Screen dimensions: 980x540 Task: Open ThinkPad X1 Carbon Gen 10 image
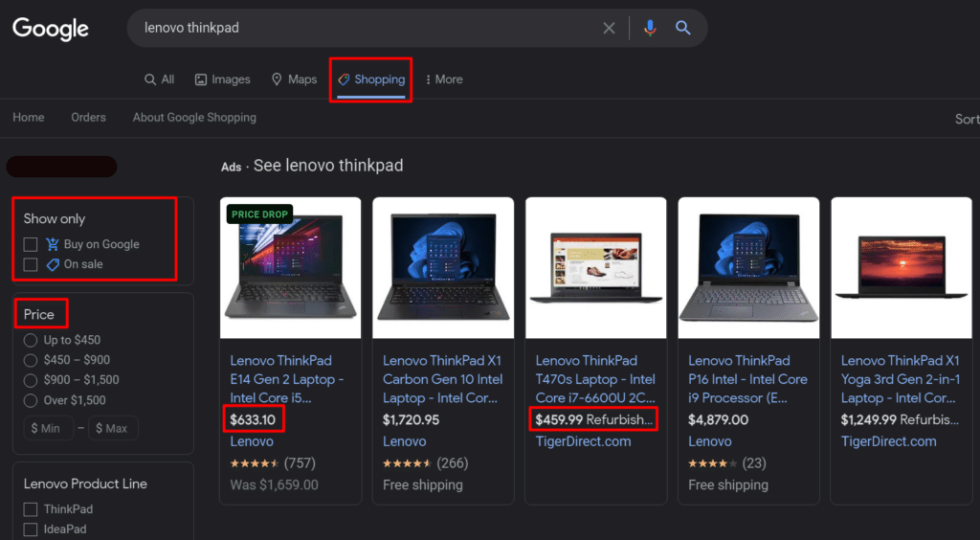(x=443, y=268)
